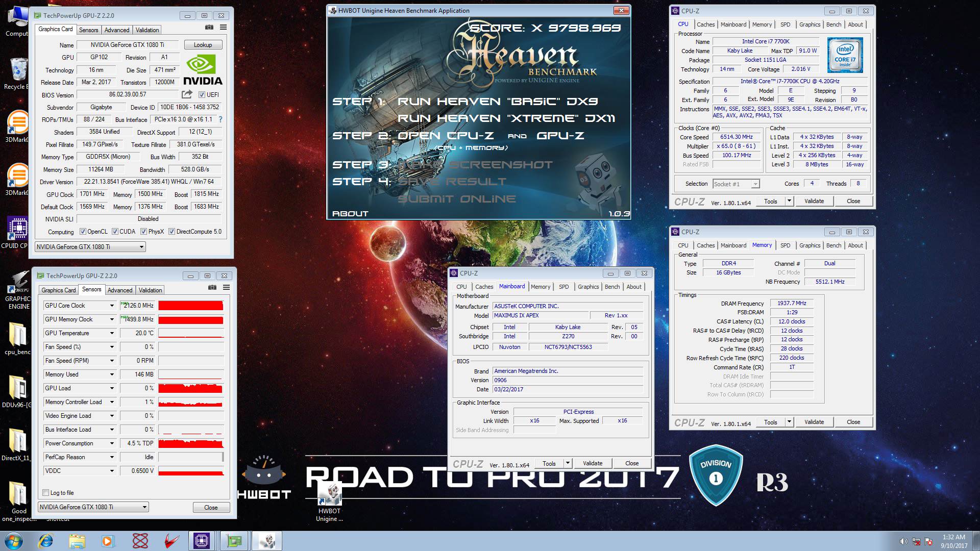Open the GPU selector dropdown in Sensors window
The image size is (980, 551).
pos(93,507)
